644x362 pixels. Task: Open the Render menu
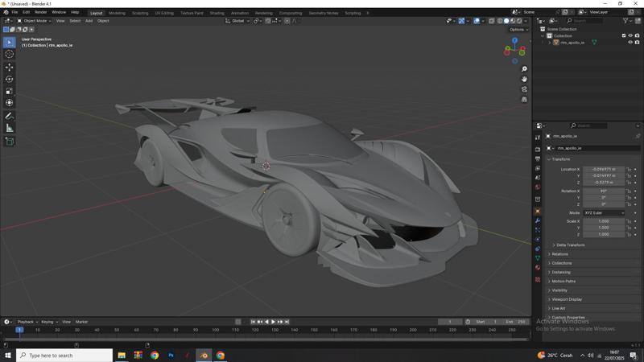(x=40, y=12)
